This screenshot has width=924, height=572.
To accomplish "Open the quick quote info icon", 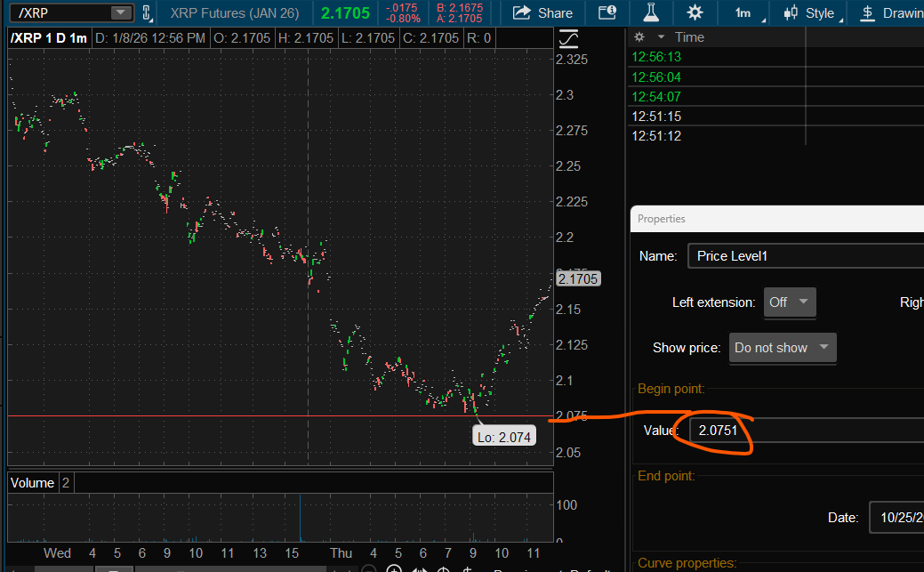I will tap(607, 12).
